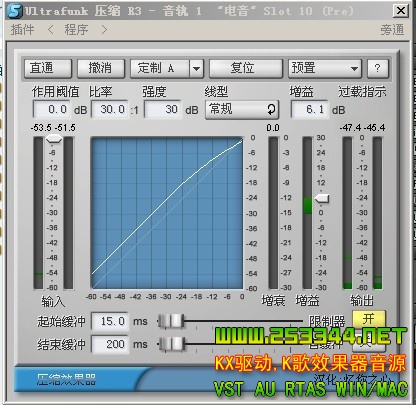The image size is (416, 405).
Task: Click the 撤消 undo button
Action: tap(101, 68)
